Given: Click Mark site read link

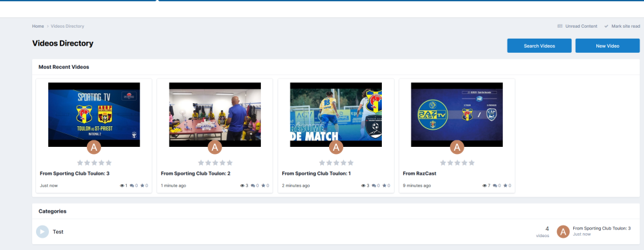Looking at the screenshot, I should point(625,26).
